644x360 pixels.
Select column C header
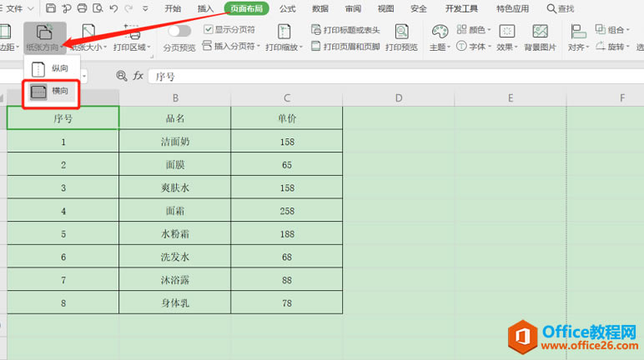pos(287,98)
